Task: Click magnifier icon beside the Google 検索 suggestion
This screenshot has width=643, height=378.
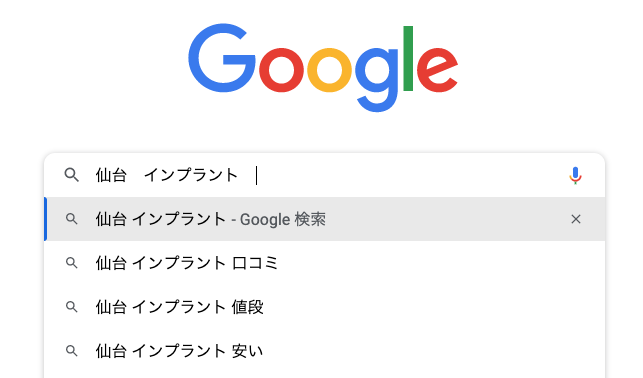Action: point(72,219)
